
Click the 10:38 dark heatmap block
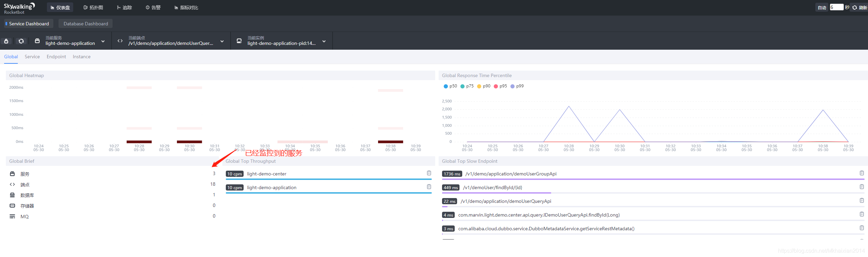pos(390,142)
